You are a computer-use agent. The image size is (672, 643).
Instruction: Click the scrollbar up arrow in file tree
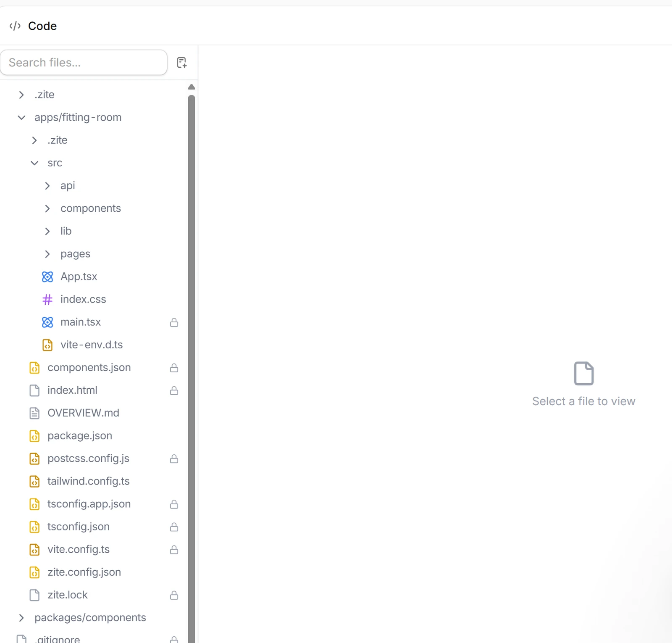[192, 87]
